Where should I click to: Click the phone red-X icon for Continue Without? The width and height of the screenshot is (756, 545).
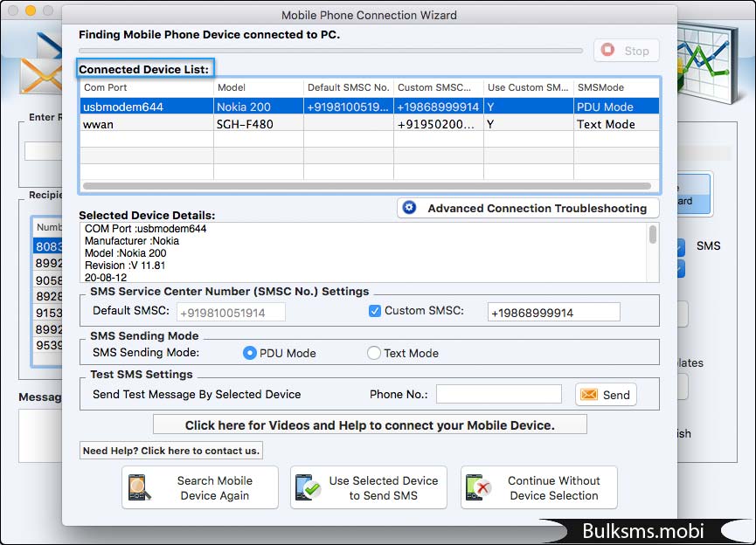click(478, 487)
